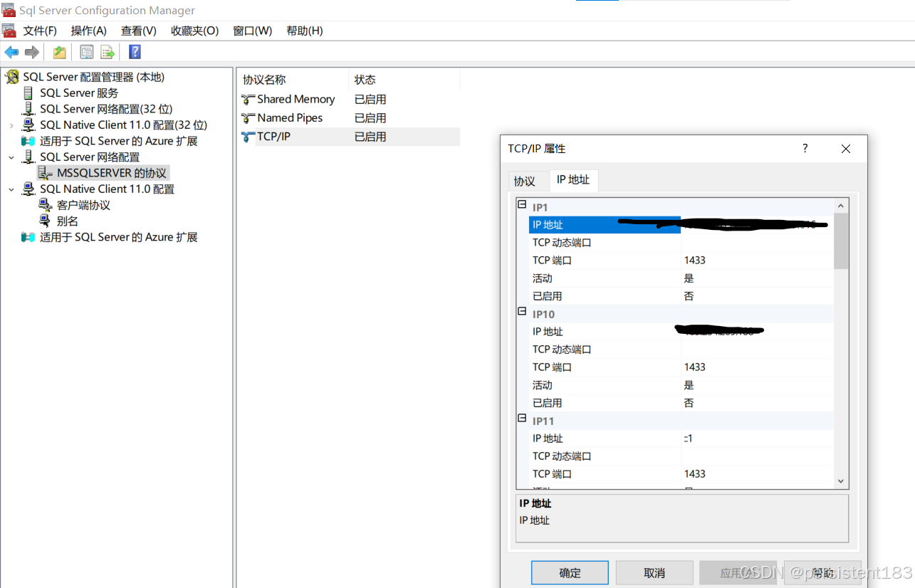
Task: Click the 确定 button
Action: click(x=570, y=572)
